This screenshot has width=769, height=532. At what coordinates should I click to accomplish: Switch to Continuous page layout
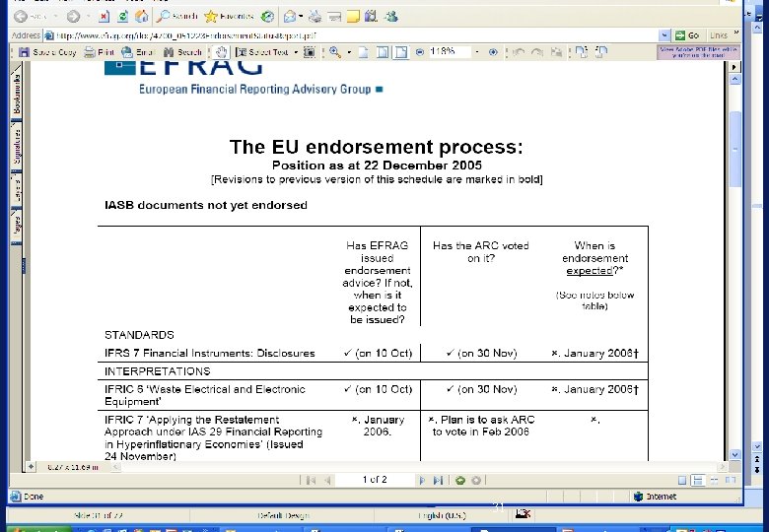point(697,481)
